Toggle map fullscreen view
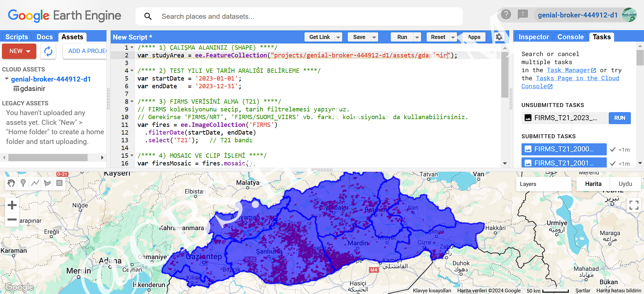The height and width of the screenshot is (294, 644). [634, 205]
